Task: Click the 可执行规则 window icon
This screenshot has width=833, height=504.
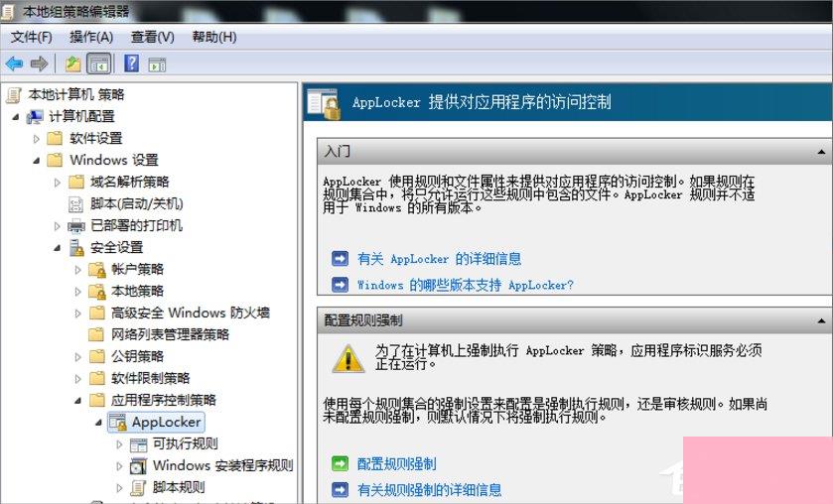Action: [139, 444]
